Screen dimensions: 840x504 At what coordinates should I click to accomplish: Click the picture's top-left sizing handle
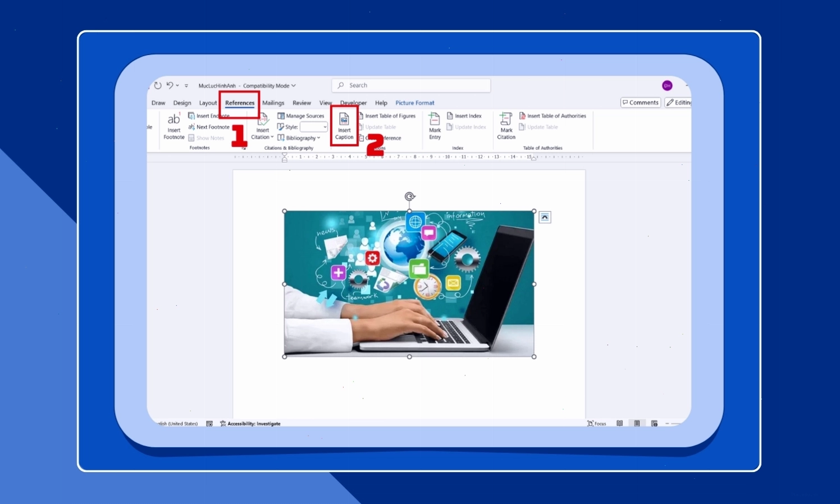pos(285,211)
